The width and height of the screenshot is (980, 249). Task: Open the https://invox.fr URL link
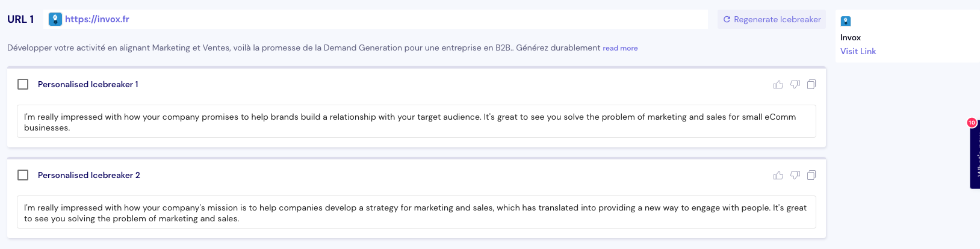click(x=97, y=19)
